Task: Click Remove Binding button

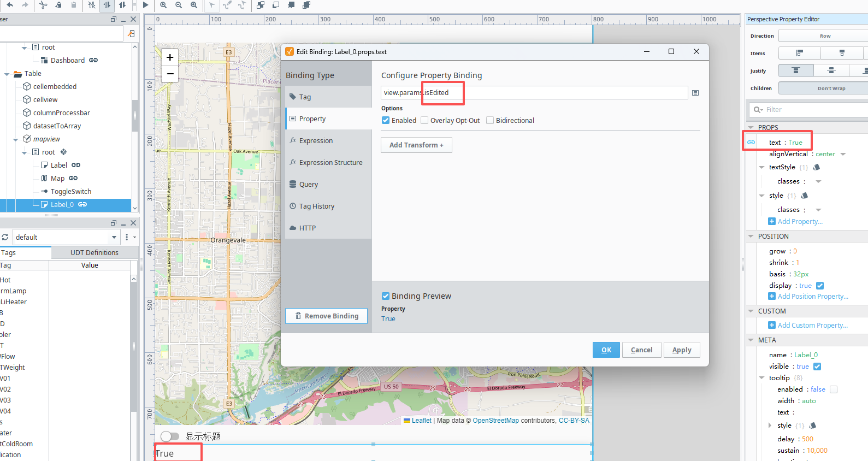Action: point(326,316)
